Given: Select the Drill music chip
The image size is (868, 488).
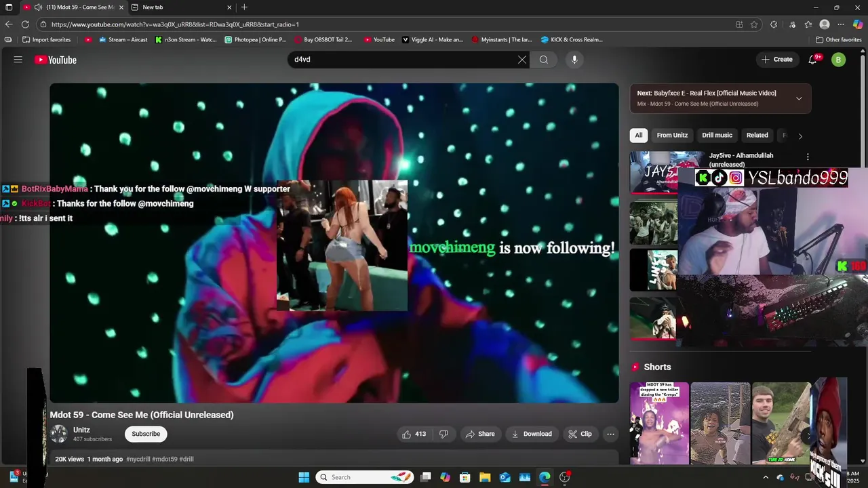Looking at the screenshot, I should click(x=717, y=135).
